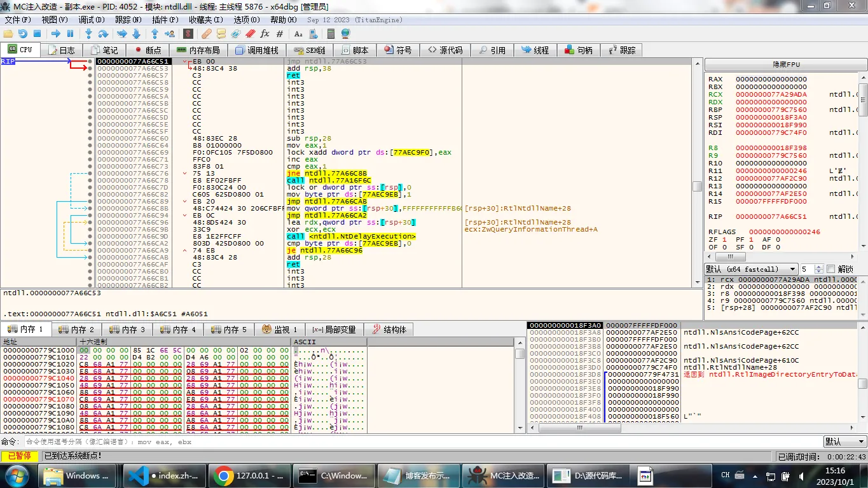Screen dimensions: 868x488
Task: Restart the debugged program
Action: pos(23,34)
